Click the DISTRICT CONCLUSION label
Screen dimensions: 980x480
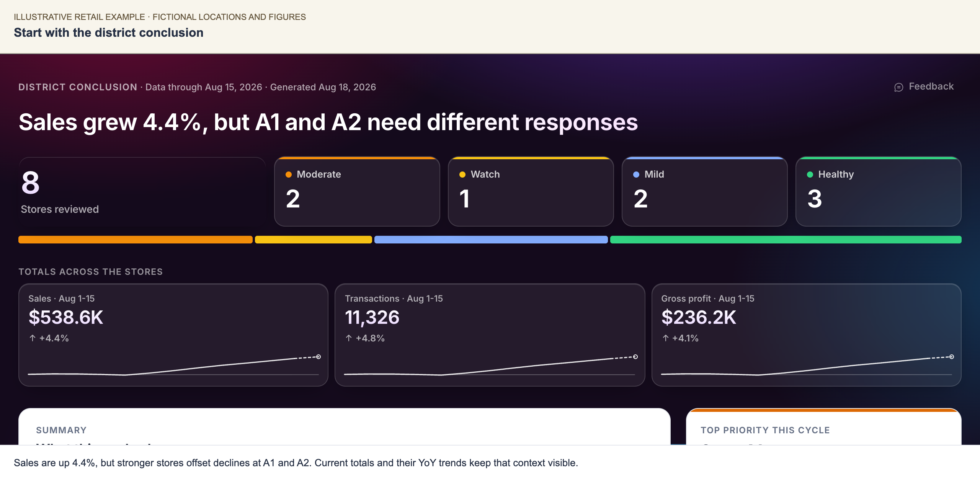78,87
